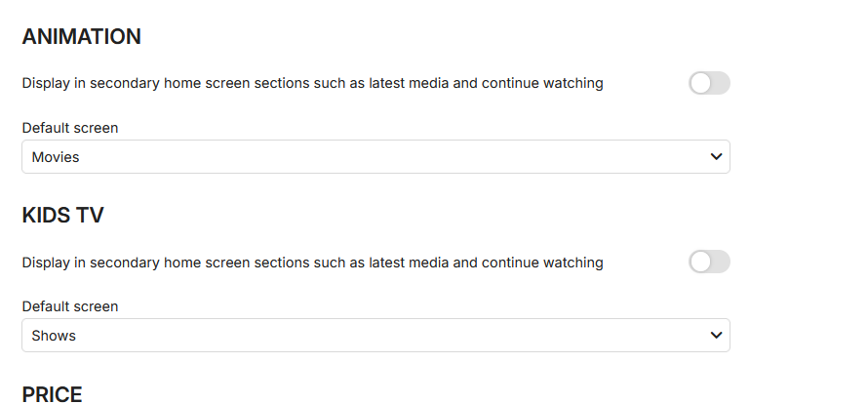This screenshot has height=404, width=868.
Task: Click the KIDS TV section heading
Action: [62, 216]
